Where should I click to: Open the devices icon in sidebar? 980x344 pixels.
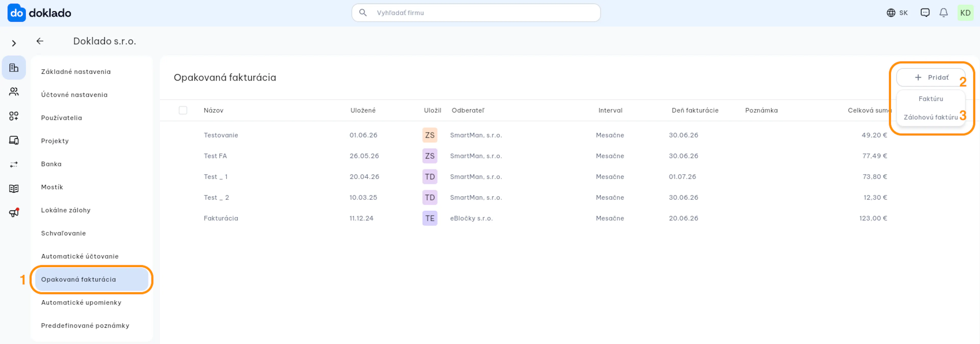click(14, 140)
